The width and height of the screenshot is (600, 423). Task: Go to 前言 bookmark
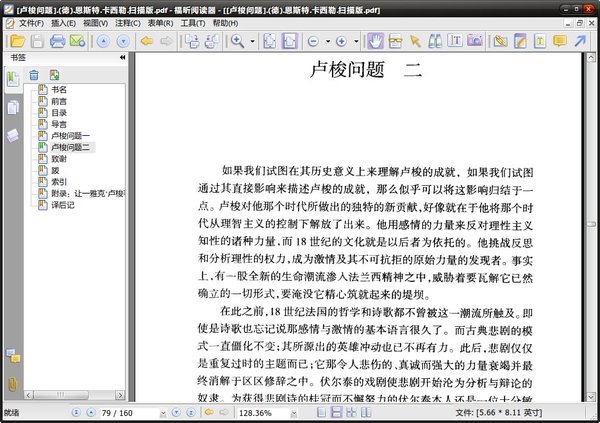(60, 101)
